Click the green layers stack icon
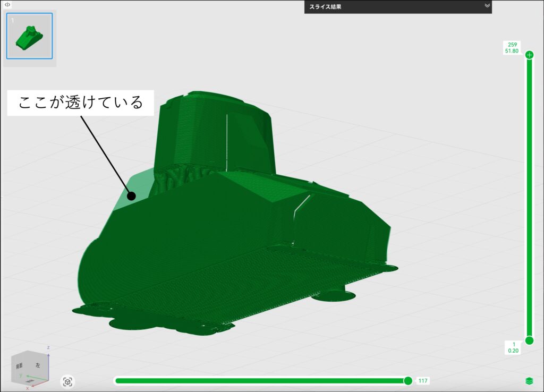Viewport: 544px width, 392px height. tap(529, 381)
